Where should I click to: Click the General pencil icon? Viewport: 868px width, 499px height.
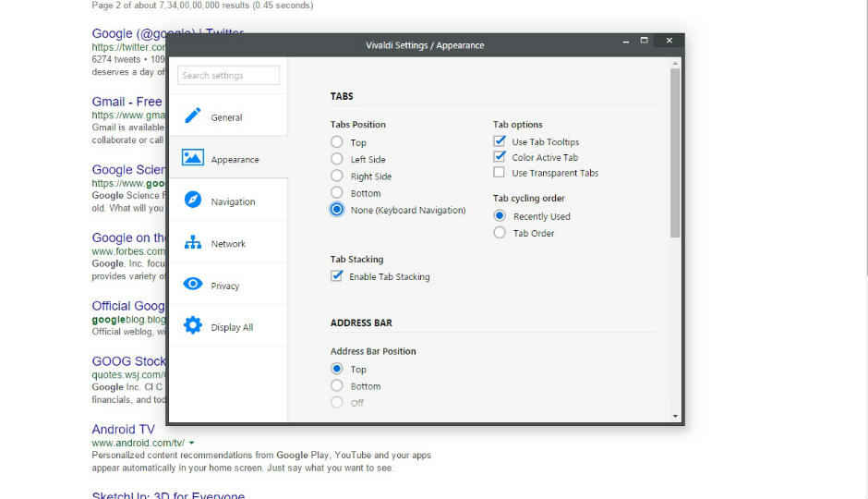tap(192, 116)
